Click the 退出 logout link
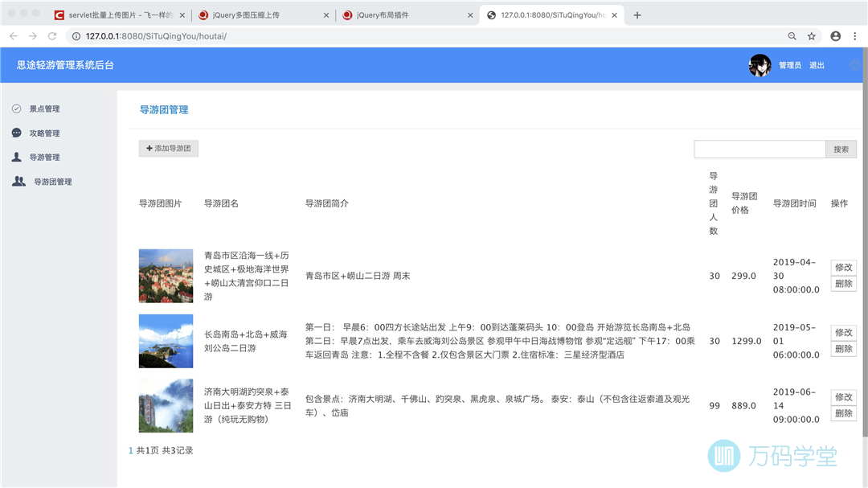Image resolution: width=868 pixels, height=488 pixels. coord(817,65)
